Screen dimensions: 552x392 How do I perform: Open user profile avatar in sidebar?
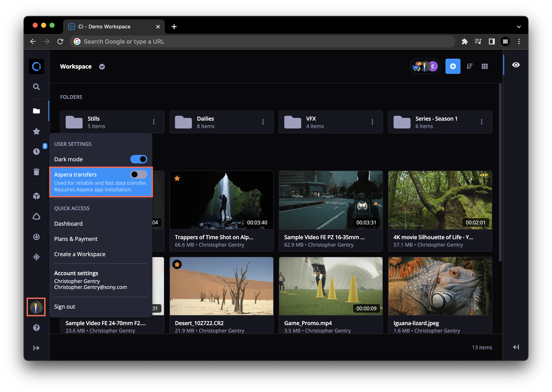pos(36,307)
